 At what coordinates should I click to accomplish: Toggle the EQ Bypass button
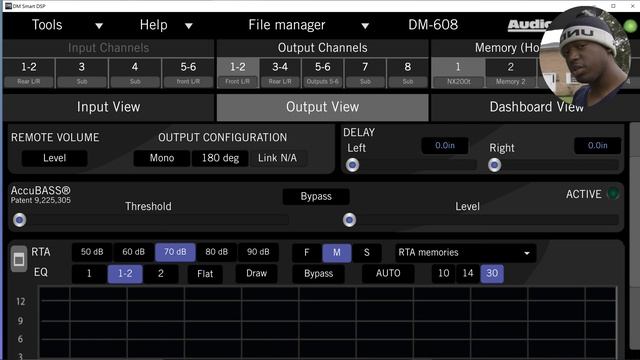pyautogui.click(x=318, y=273)
